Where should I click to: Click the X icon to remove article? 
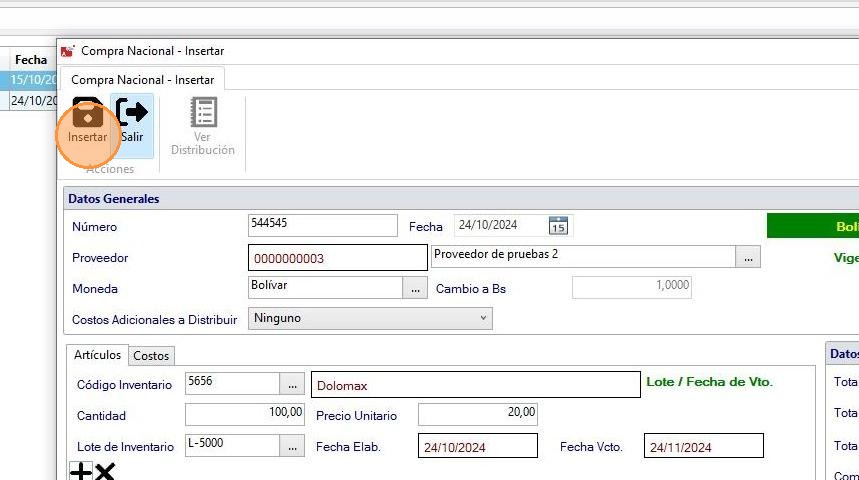104,471
